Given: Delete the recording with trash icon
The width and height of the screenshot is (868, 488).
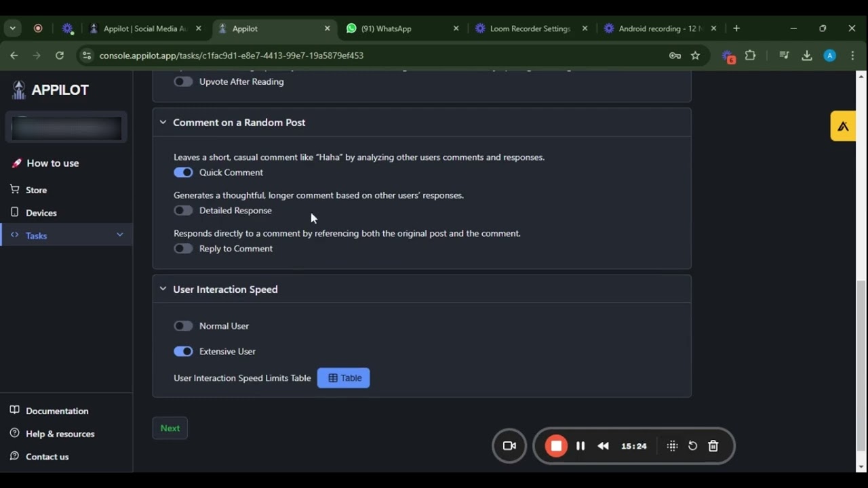Looking at the screenshot, I should click(x=713, y=446).
